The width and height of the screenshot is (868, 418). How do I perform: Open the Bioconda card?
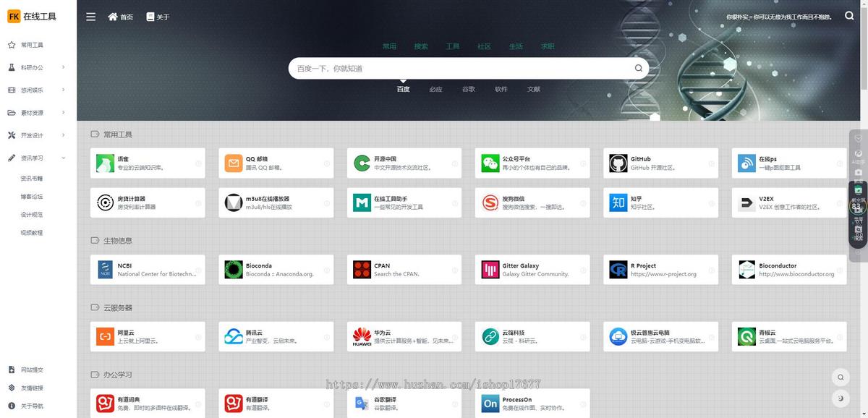coord(276,270)
